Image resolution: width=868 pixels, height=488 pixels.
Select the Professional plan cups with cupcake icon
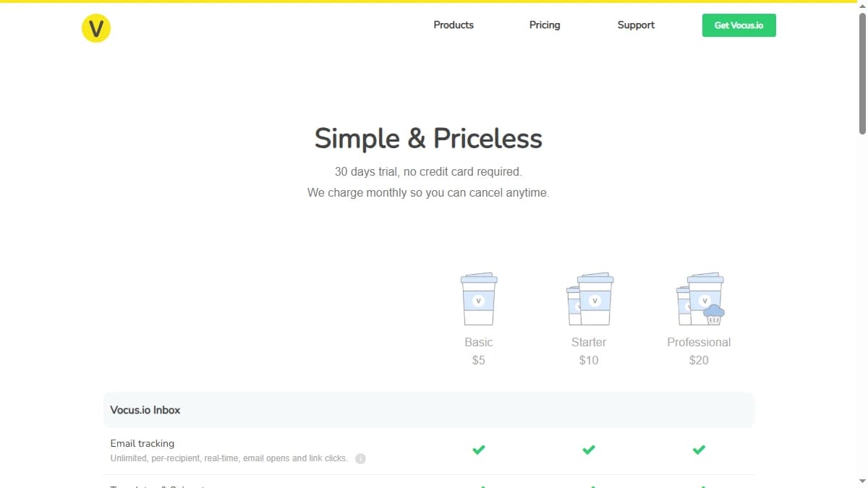pos(700,299)
